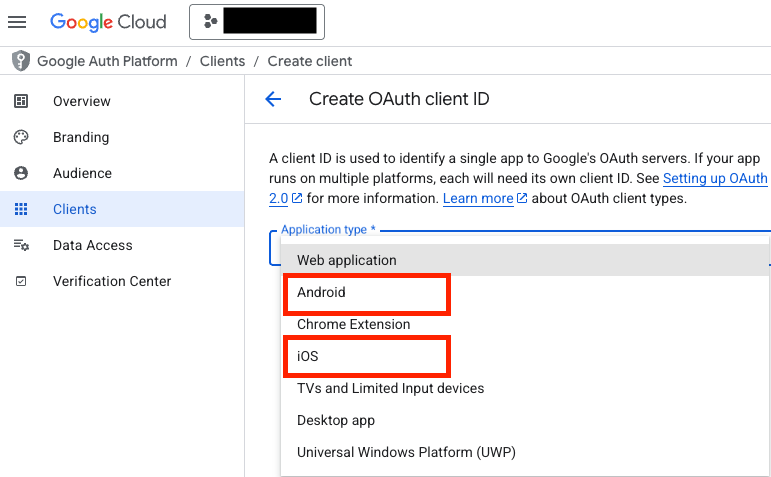Click the Clients breadcrumb link
771x477 pixels.
[222, 61]
